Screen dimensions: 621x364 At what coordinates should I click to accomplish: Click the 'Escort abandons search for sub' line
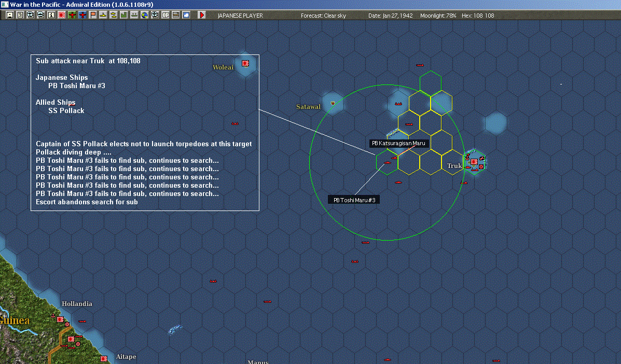tap(87, 202)
